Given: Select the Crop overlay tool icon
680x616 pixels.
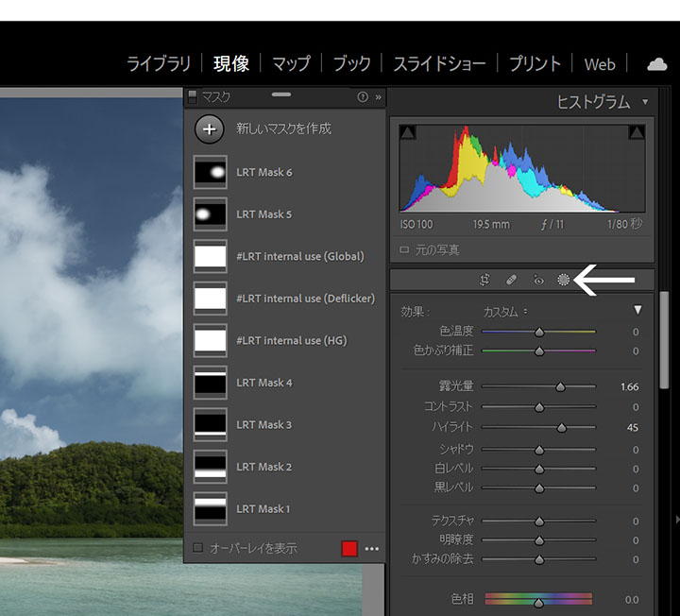Looking at the screenshot, I should click(x=484, y=280).
